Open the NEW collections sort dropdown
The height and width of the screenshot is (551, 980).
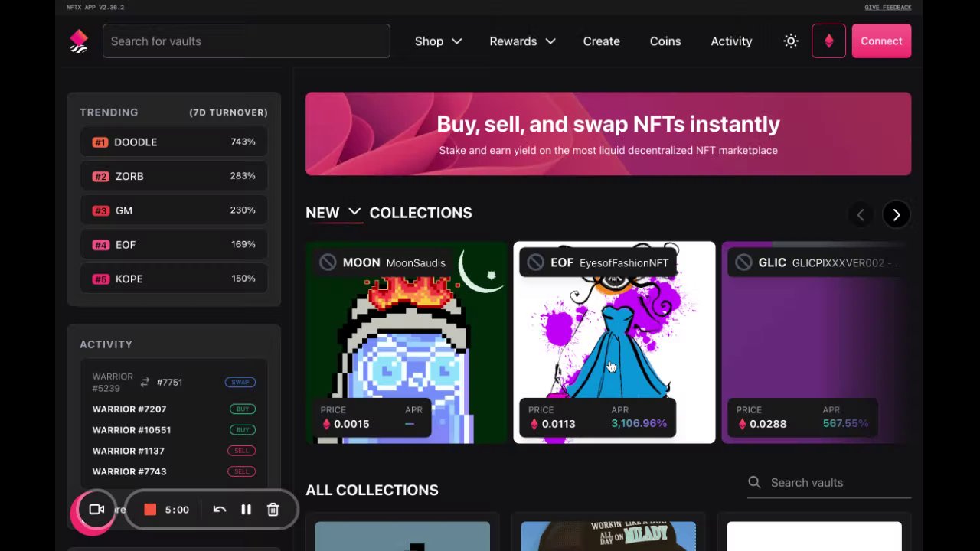(333, 213)
